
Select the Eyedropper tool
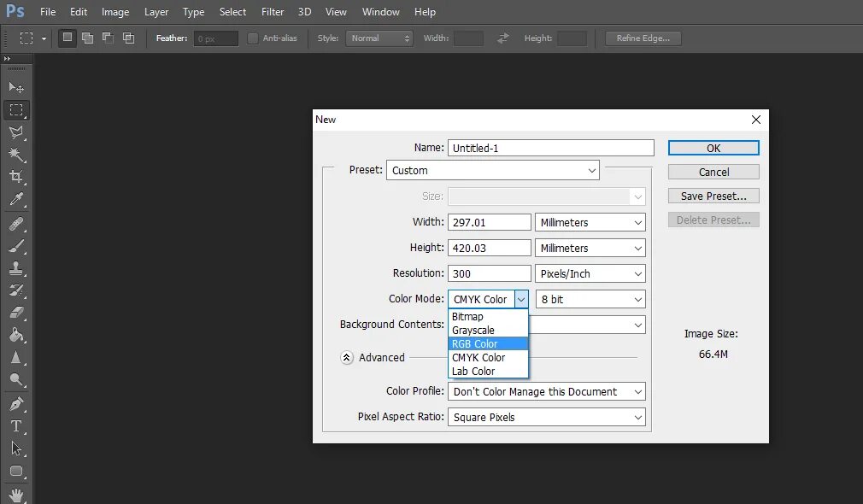[x=16, y=199]
